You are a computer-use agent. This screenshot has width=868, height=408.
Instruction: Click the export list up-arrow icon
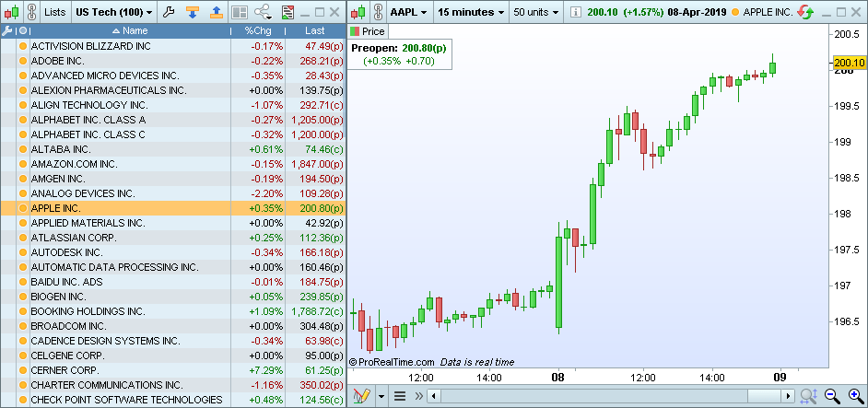[216, 13]
